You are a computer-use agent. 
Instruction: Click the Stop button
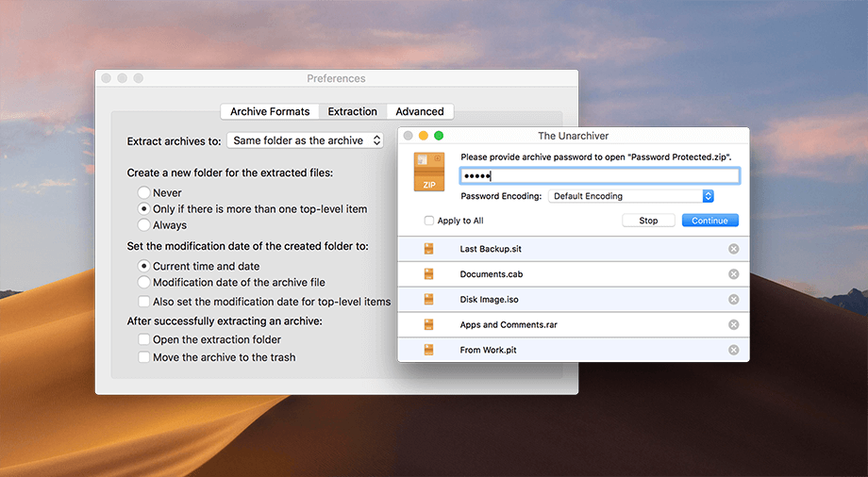click(x=648, y=221)
